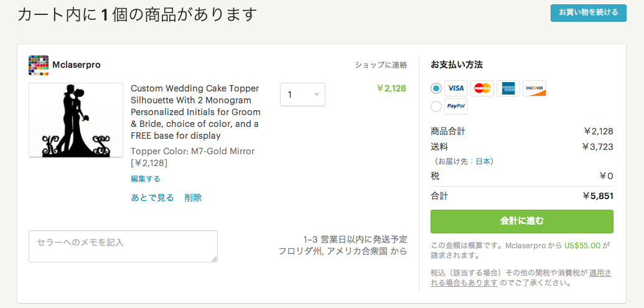The image size is (644, 308).
Task: Click the Mclaserpro shop avatar icon
Action: [39, 65]
